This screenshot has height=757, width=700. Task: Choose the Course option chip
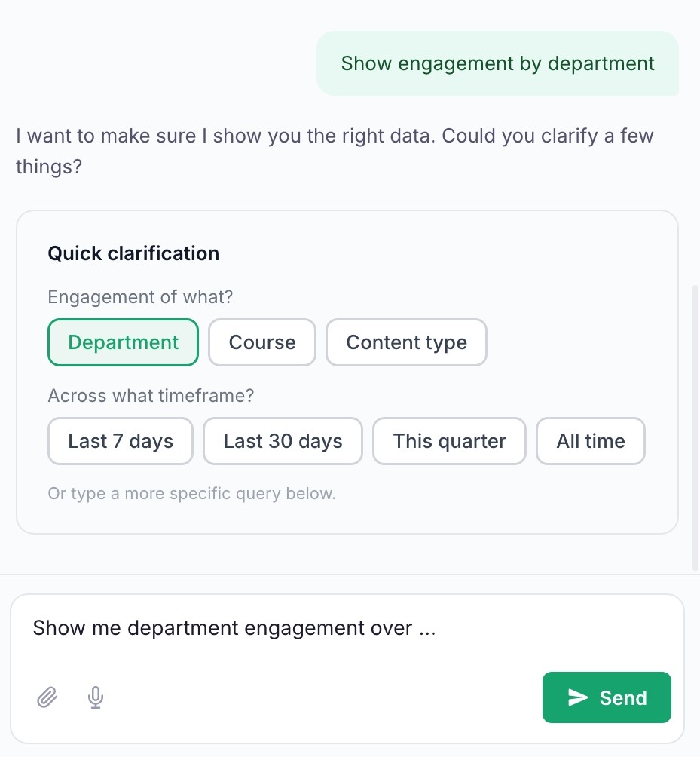coord(262,342)
